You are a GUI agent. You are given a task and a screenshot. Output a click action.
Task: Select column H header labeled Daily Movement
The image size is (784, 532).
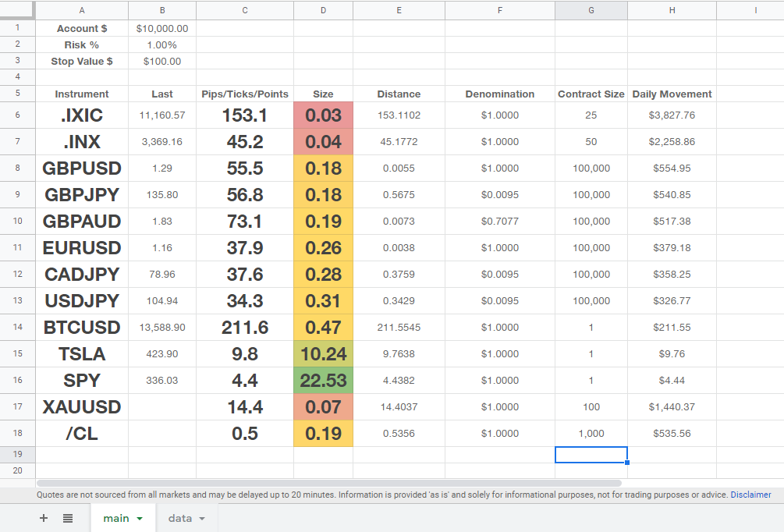(x=672, y=10)
